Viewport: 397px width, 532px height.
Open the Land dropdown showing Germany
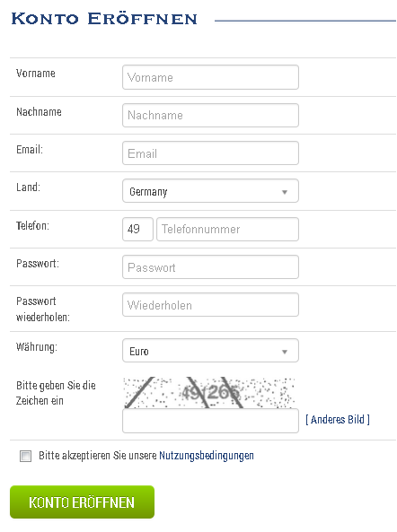point(210,191)
